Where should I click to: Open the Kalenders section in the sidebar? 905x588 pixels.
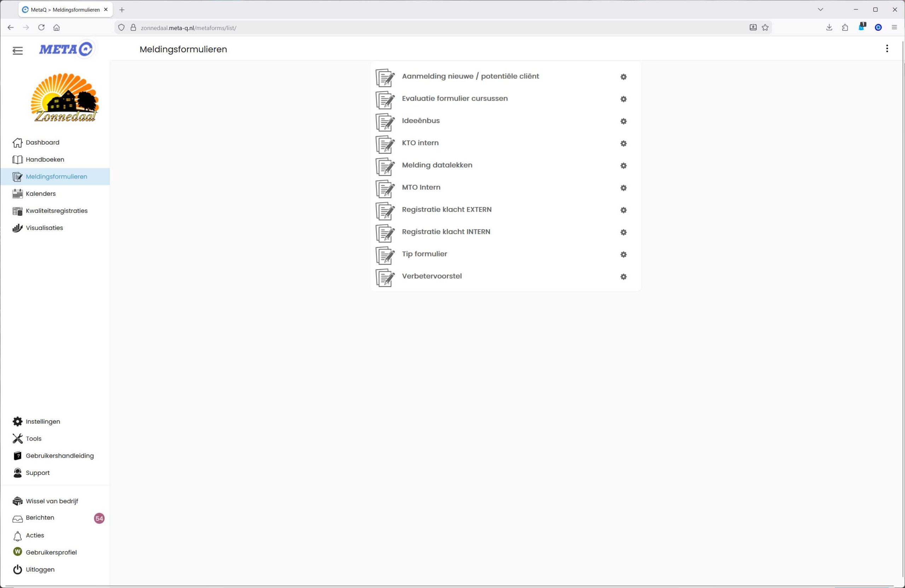click(x=41, y=193)
